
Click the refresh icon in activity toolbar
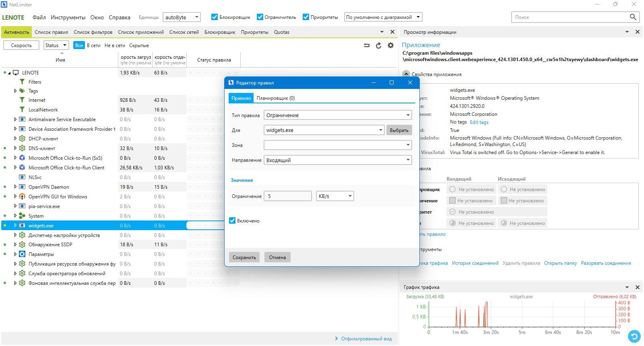click(378, 45)
